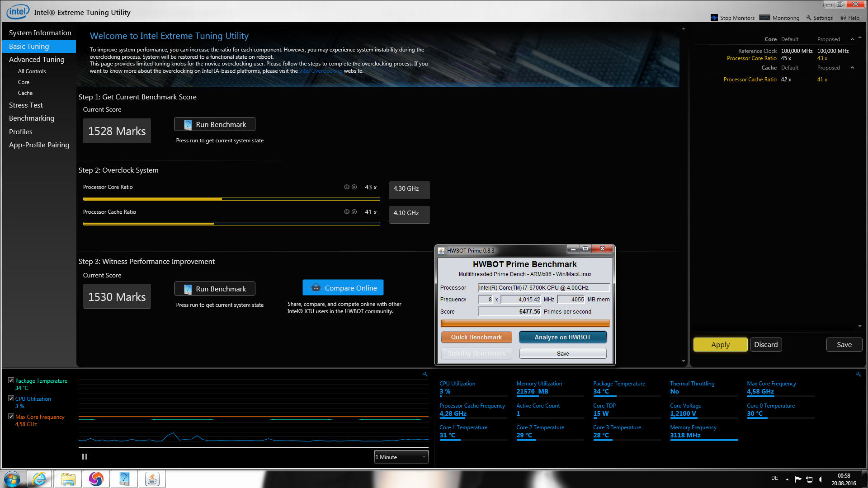Collapse the Core section in the proposed settings panel

pos(852,39)
